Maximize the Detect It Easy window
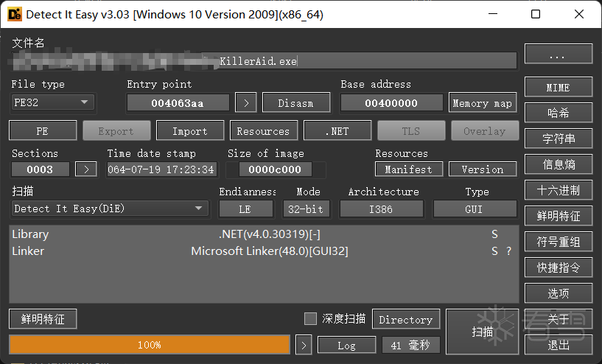 coord(536,14)
